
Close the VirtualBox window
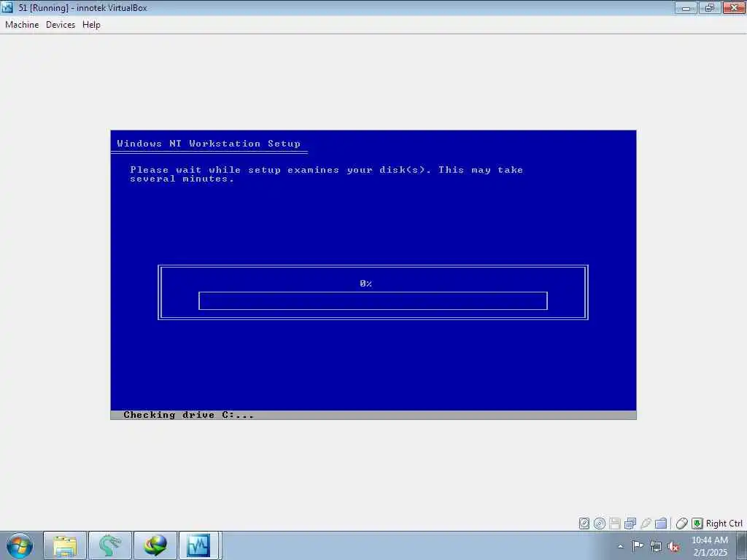pyautogui.click(x=734, y=7)
